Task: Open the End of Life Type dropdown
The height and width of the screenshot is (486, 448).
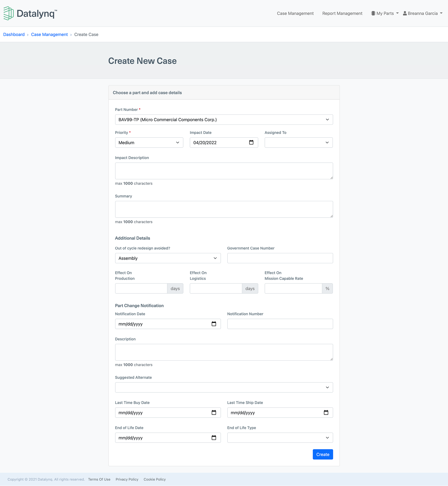Action: pyautogui.click(x=280, y=438)
